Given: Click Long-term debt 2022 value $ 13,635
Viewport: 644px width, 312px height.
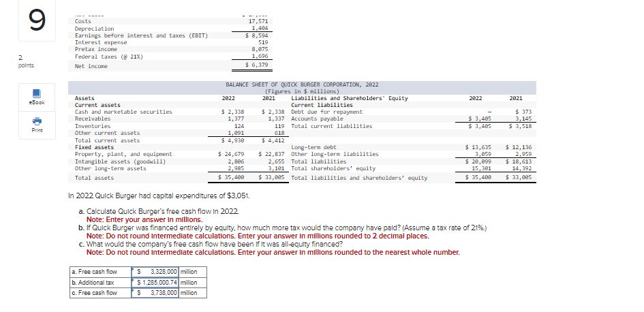Looking at the screenshot, I should point(478,147).
